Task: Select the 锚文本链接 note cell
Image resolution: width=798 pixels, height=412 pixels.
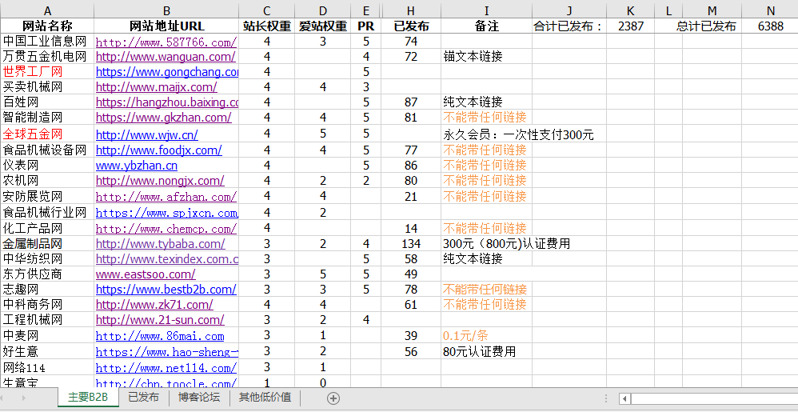Action: [x=487, y=56]
